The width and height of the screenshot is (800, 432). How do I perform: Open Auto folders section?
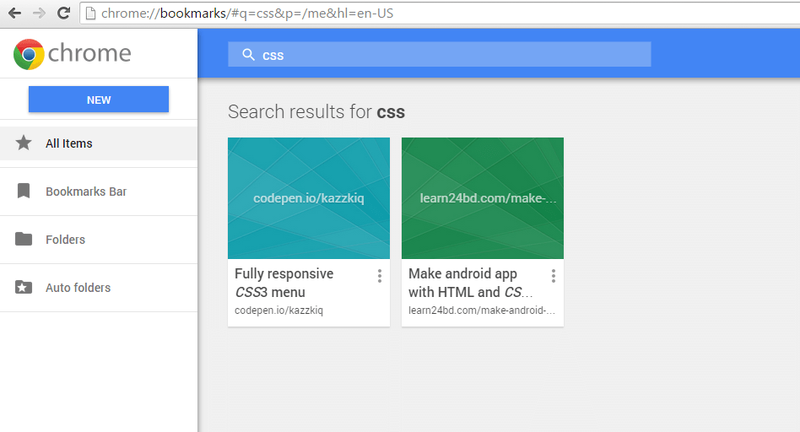coord(98,287)
